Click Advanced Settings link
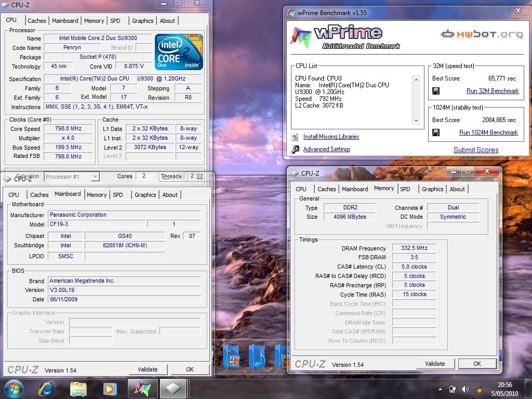 pos(327,149)
